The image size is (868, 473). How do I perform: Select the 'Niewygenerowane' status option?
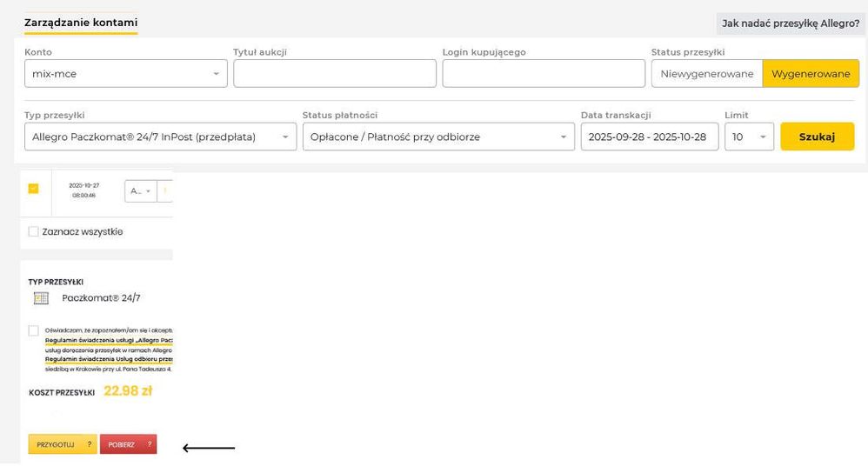tap(706, 74)
